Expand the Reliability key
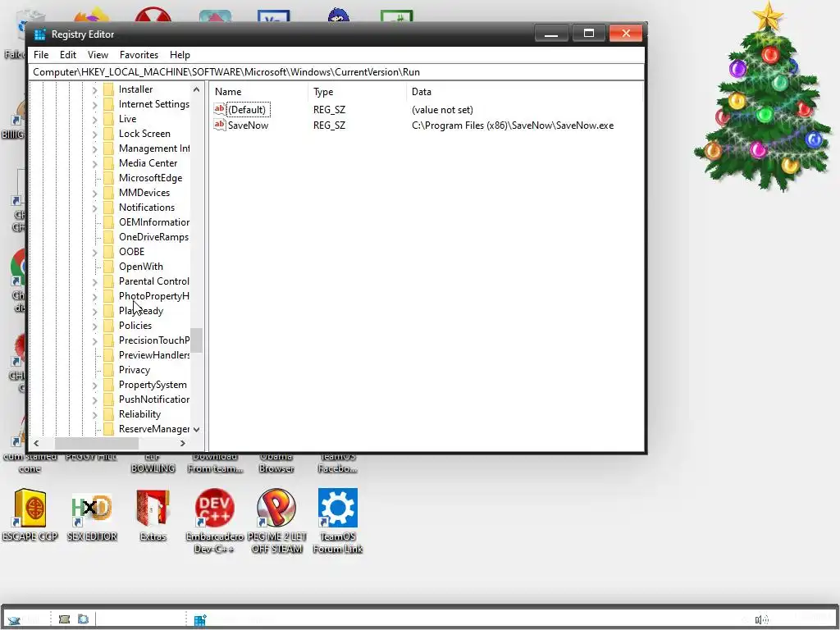 click(95, 414)
